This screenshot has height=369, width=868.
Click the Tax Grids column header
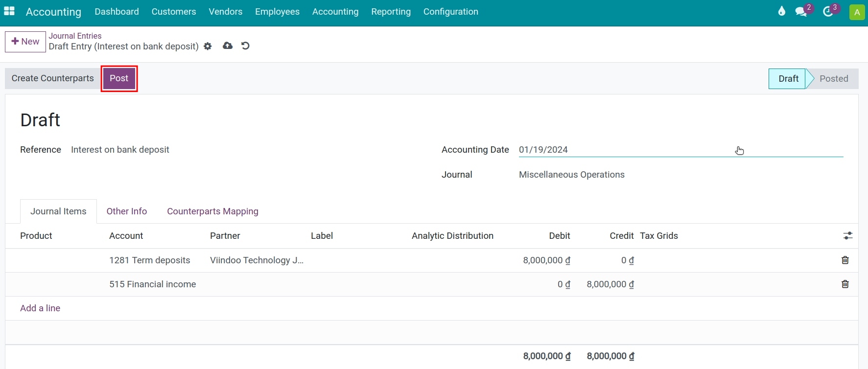[x=658, y=236]
